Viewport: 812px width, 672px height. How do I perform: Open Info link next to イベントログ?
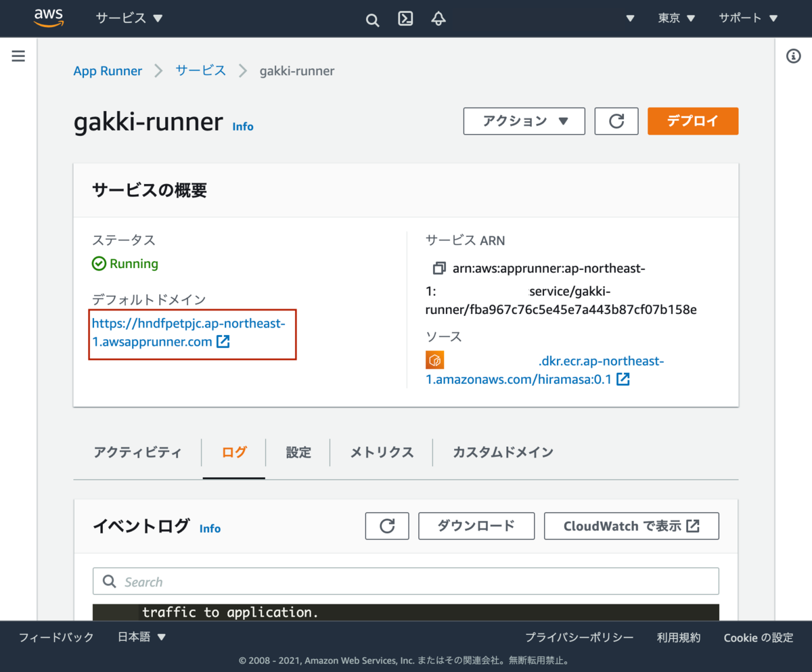point(210,529)
